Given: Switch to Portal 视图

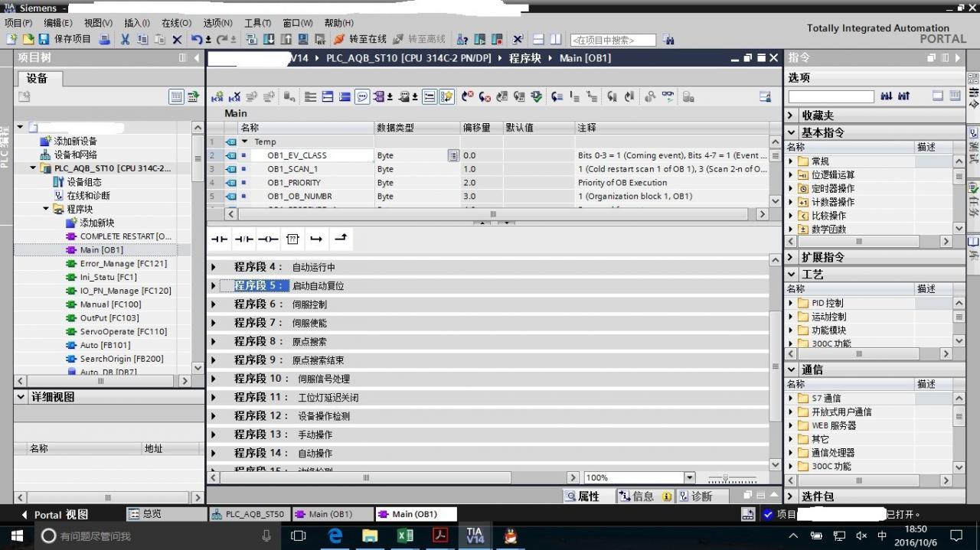Looking at the screenshot, I should coord(54,515).
